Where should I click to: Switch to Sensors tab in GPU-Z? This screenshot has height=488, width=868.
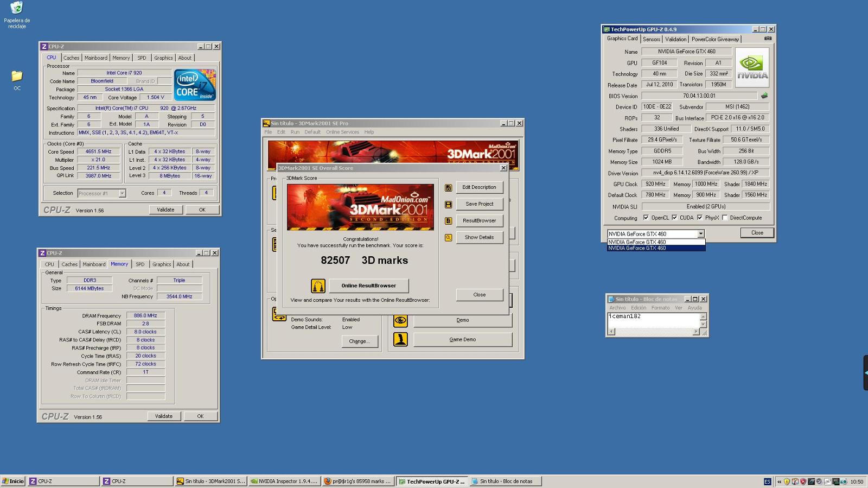tap(652, 39)
